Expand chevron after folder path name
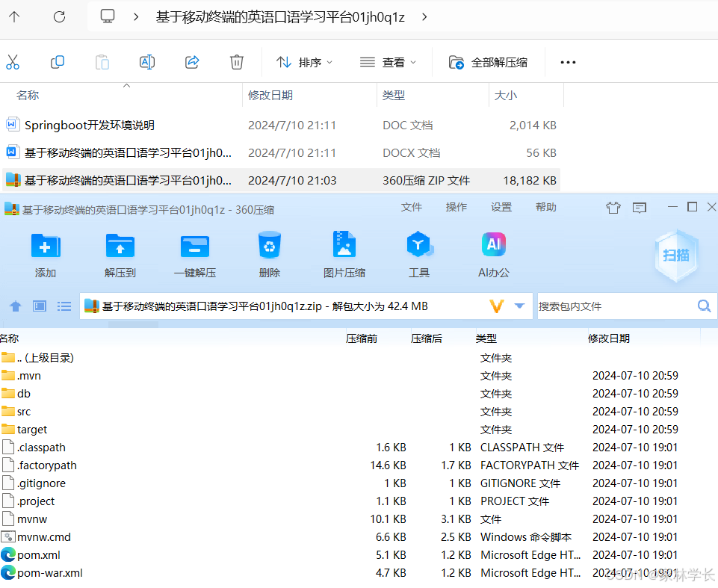 (x=424, y=17)
